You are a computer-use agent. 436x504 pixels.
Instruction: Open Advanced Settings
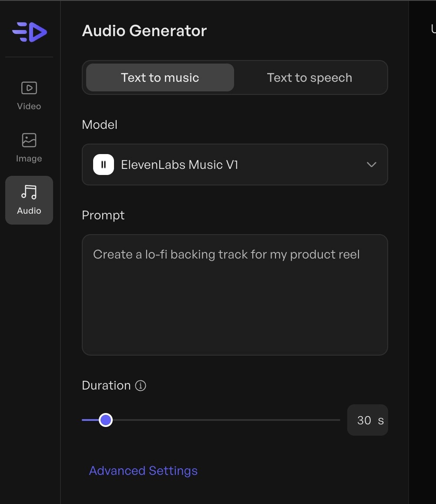tap(143, 470)
